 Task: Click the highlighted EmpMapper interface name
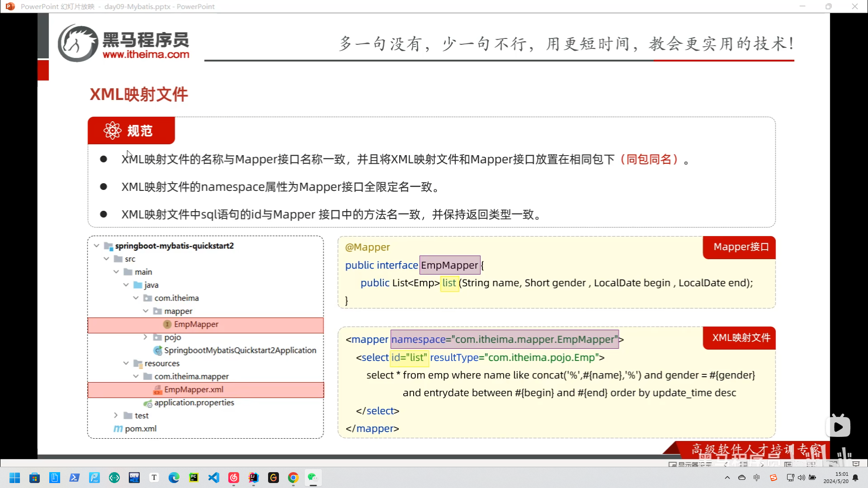[450, 265]
